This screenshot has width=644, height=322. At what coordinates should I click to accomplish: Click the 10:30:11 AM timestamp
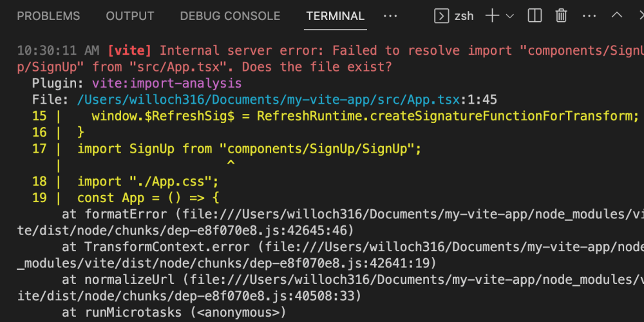[58, 50]
